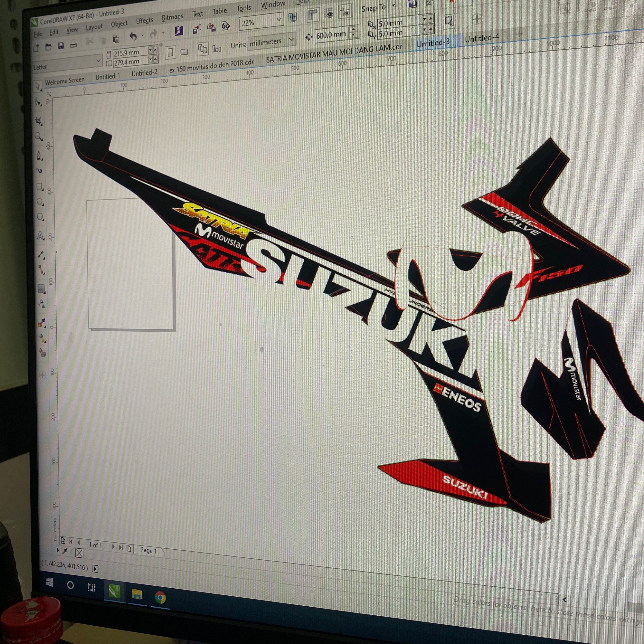Viewport: 644px width, 644px height.
Task: Click the Save floppy disk icon
Action: (x=61, y=46)
